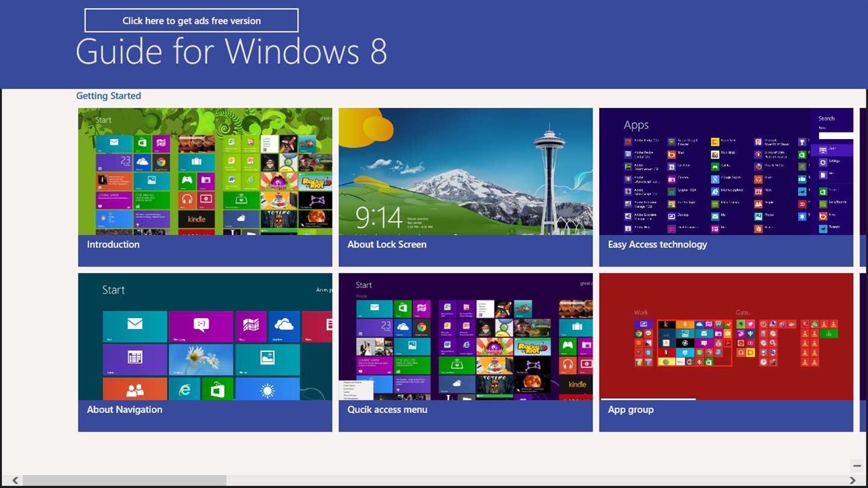Click the horizontal scrollbar left arrow
The image size is (868, 488).
tap(15, 480)
